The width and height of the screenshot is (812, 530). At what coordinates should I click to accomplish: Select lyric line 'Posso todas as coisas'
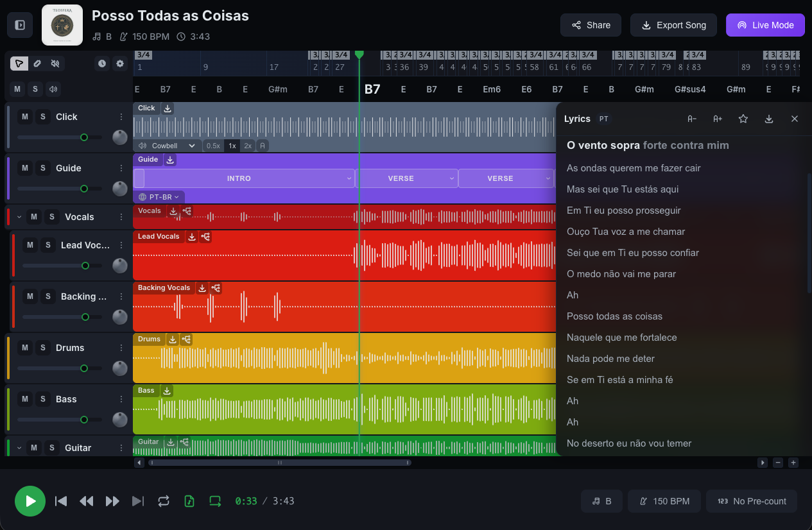point(614,316)
